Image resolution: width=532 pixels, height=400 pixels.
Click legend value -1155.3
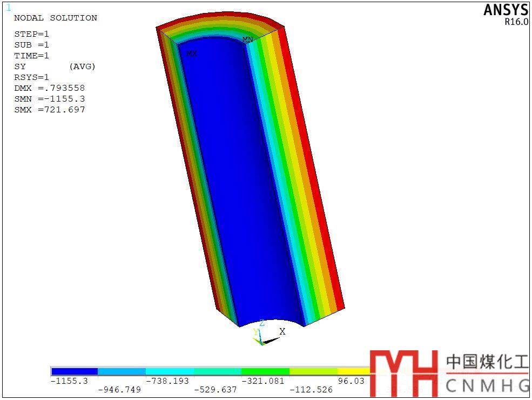pyautogui.click(x=70, y=381)
